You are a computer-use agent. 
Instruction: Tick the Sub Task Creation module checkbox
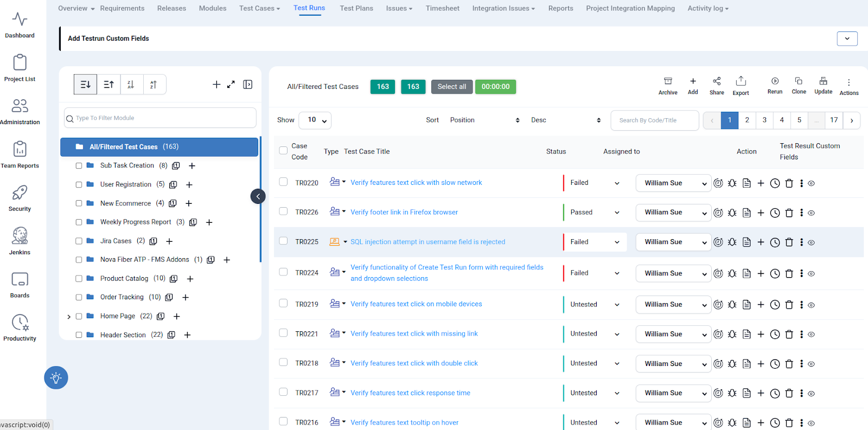coord(79,166)
